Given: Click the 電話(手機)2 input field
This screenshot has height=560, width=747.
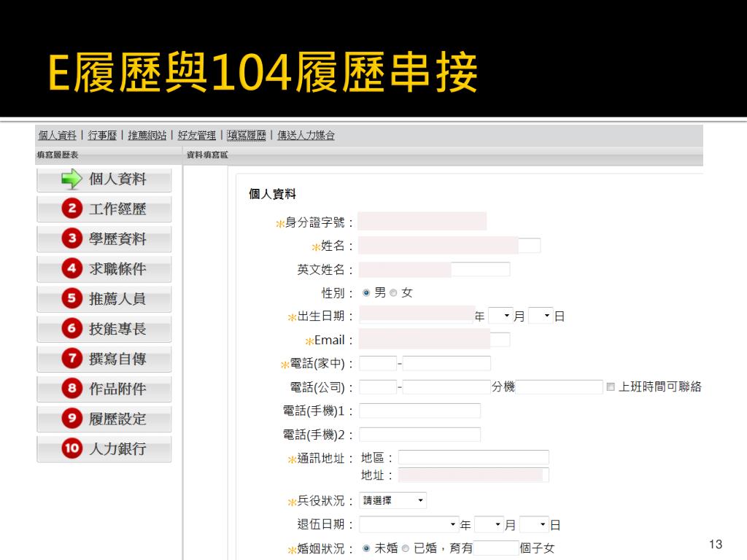Looking at the screenshot, I should coord(419,435).
